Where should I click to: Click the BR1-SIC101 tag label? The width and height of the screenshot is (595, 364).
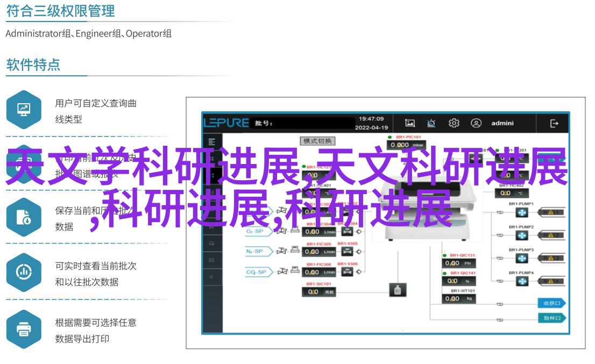pos(318,284)
